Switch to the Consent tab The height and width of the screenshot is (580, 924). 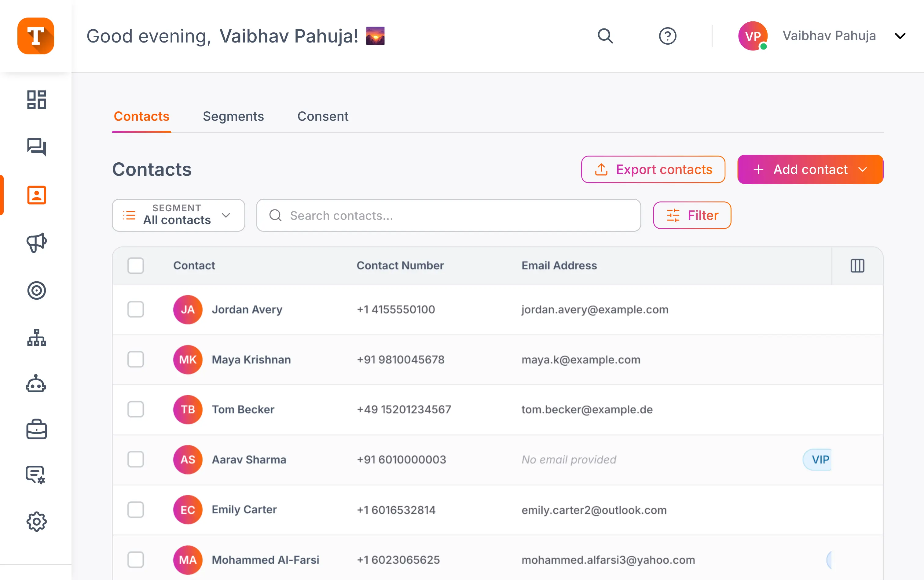(323, 116)
